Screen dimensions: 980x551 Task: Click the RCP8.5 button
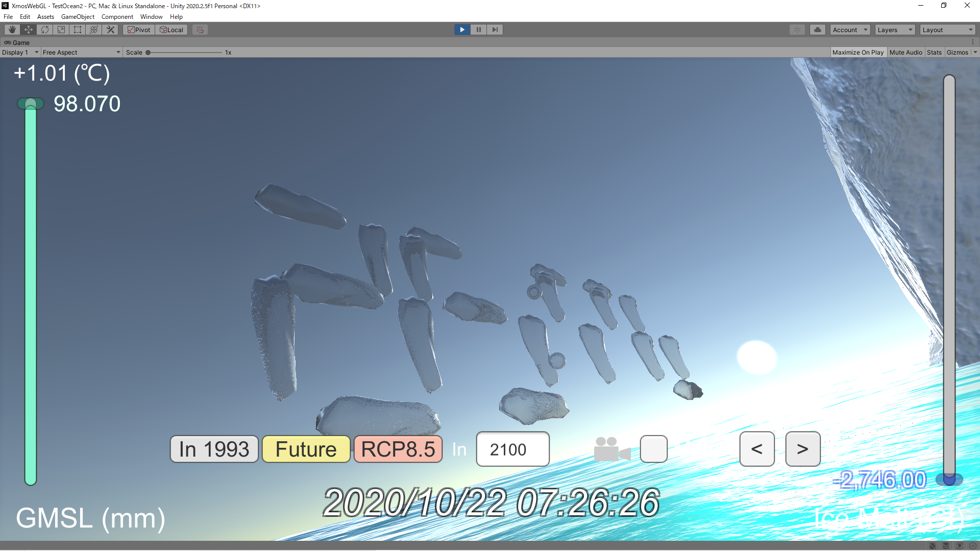point(398,449)
